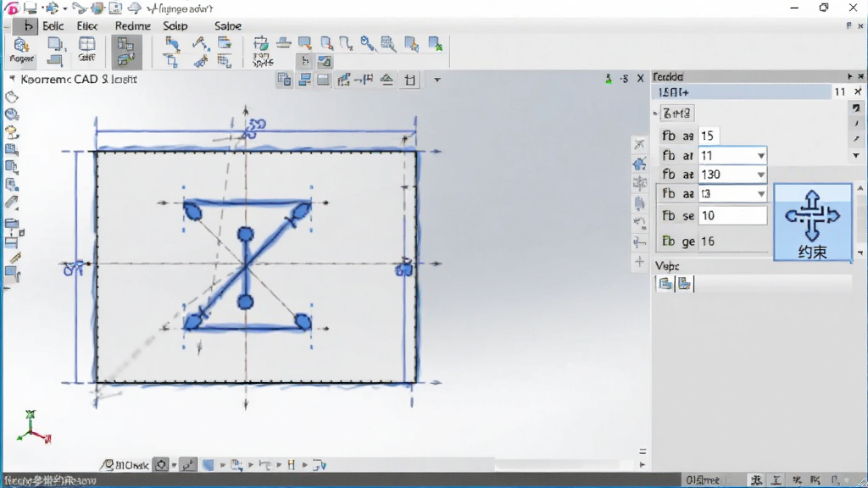Click the save monitor icon in title bar

coord(30,8)
